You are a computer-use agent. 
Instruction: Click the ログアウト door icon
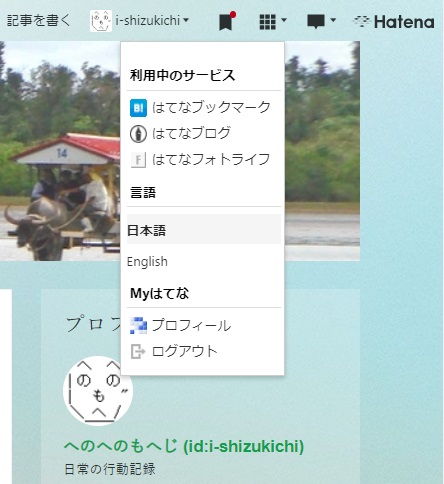click(x=138, y=351)
